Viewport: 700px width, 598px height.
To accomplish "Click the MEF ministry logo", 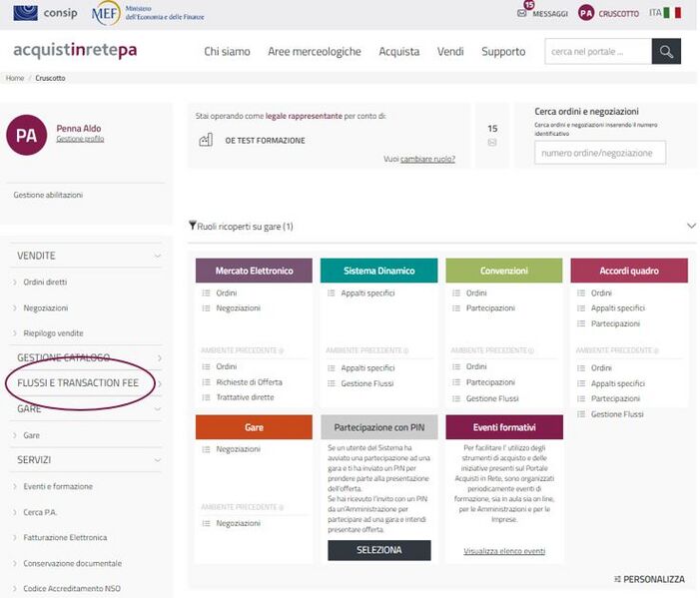I will coord(148,13).
